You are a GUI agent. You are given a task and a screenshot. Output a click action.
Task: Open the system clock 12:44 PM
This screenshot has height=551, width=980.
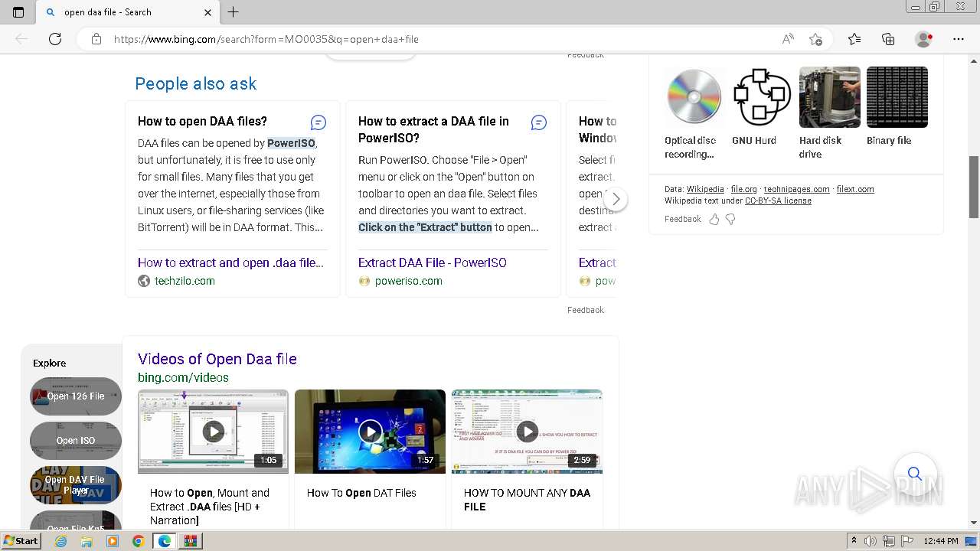tap(941, 541)
